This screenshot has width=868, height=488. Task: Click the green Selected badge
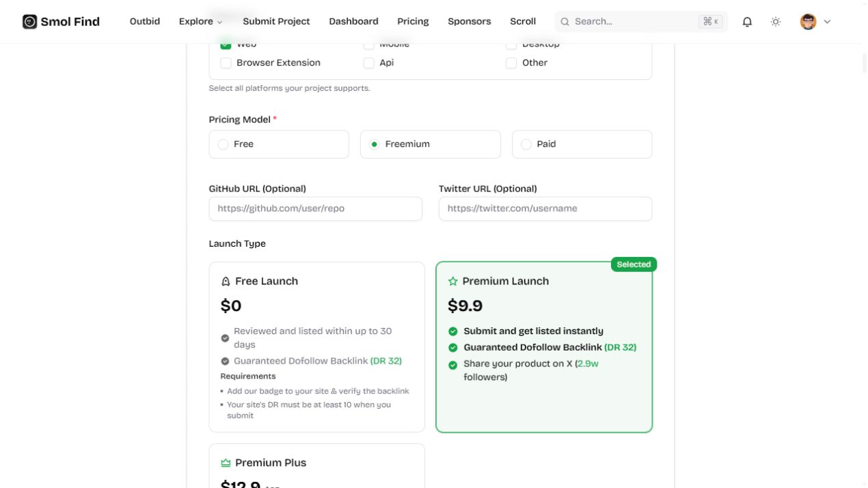pos(634,265)
